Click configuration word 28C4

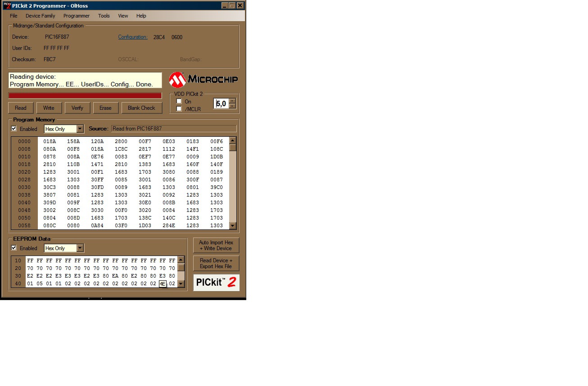[x=159, y=37]
